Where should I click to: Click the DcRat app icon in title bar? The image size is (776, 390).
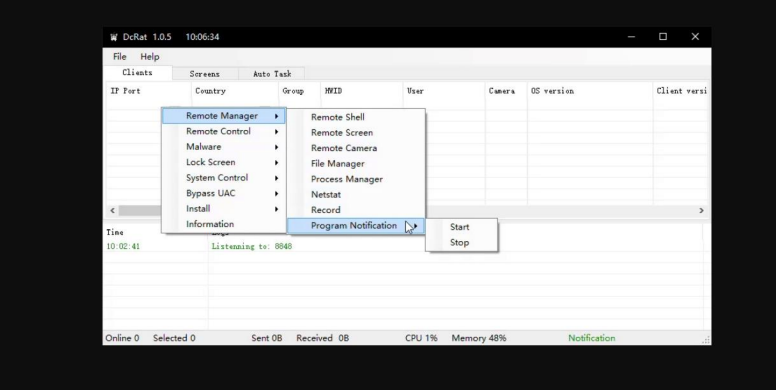pyautogui.click(x=114, y=37)
